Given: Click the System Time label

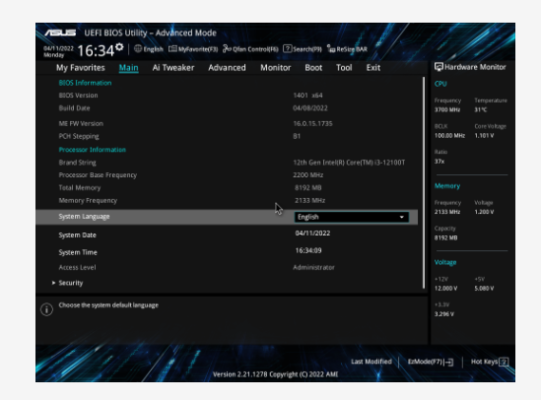Looking at the screenshot, I should point(78,252).
